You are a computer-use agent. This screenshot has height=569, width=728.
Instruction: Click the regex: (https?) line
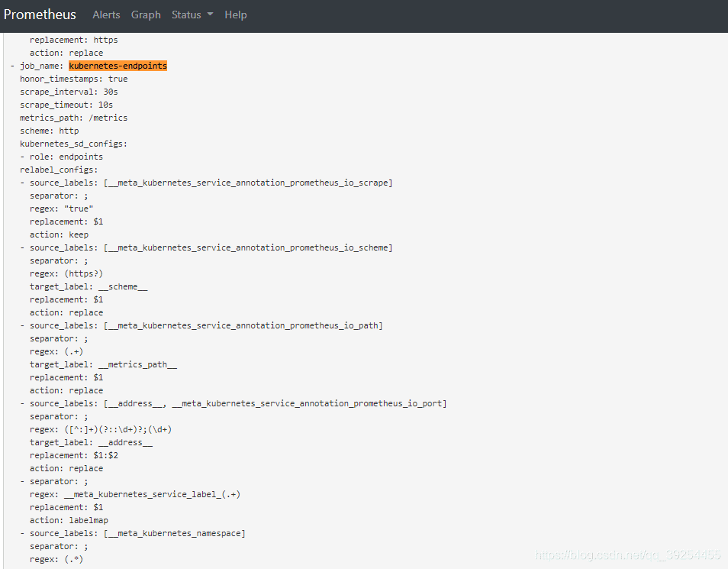66,273
